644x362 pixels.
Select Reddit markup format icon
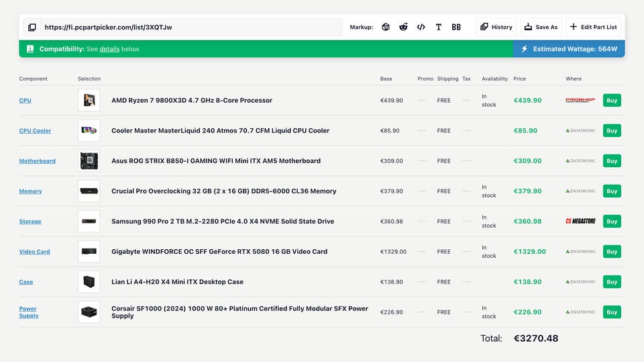[403, 27]
